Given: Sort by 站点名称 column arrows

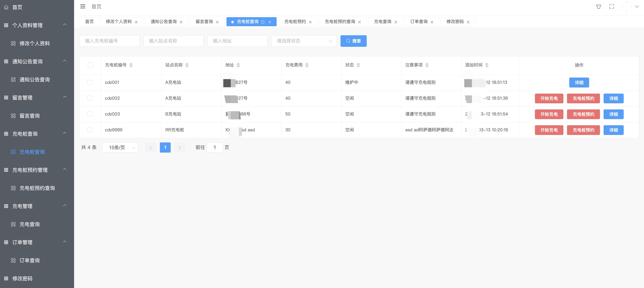Looking at the screenshot, I should pyautogui.click(x=187, y=65).
